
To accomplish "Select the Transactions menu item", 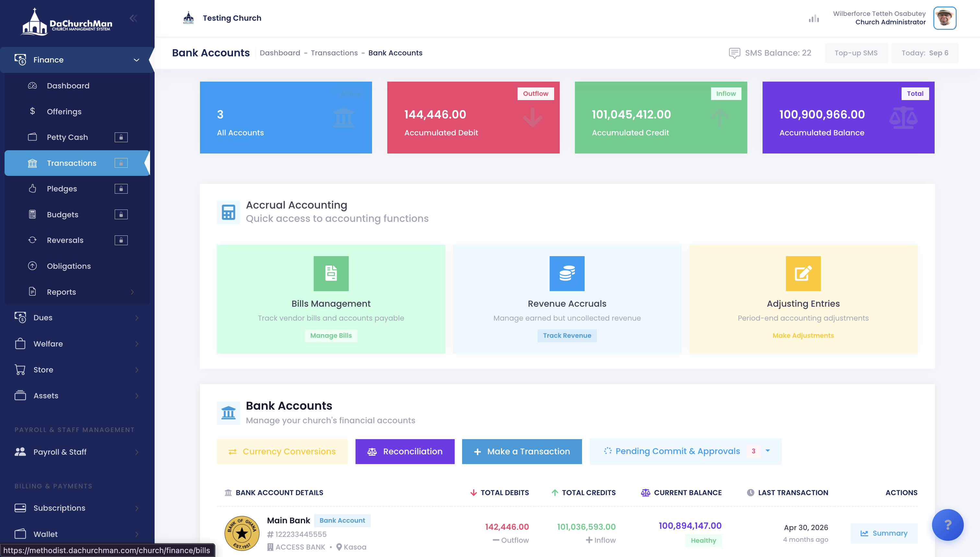I will coord(77,163).
